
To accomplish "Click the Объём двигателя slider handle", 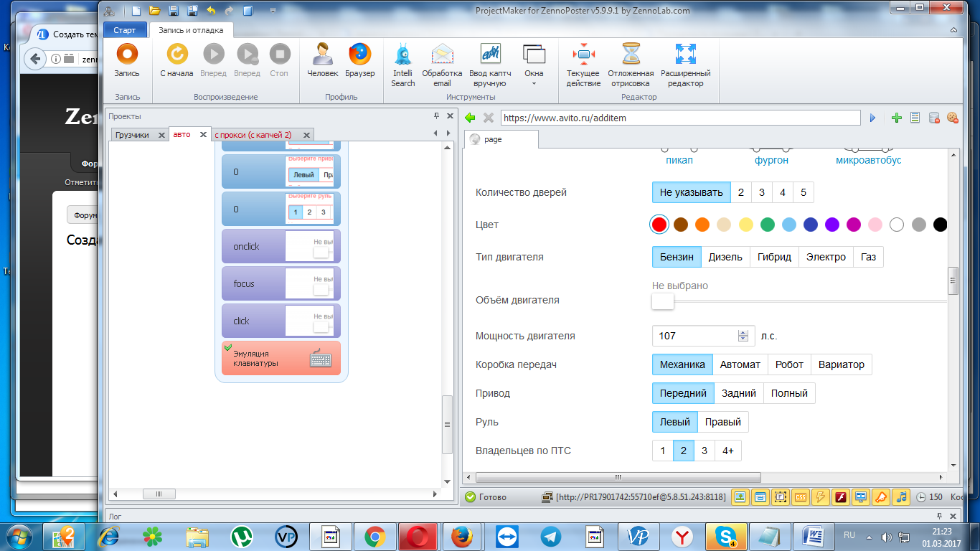I will click(663, 301).
